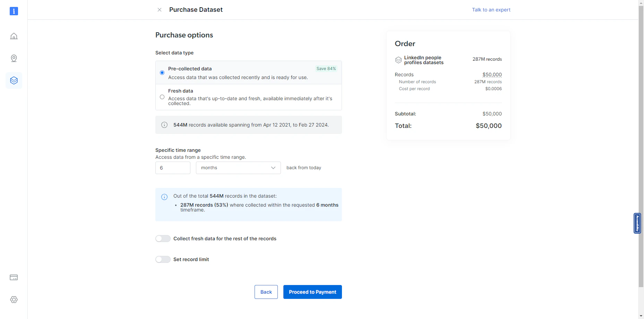Open the location pin sidebar icon

coord(14,58)
